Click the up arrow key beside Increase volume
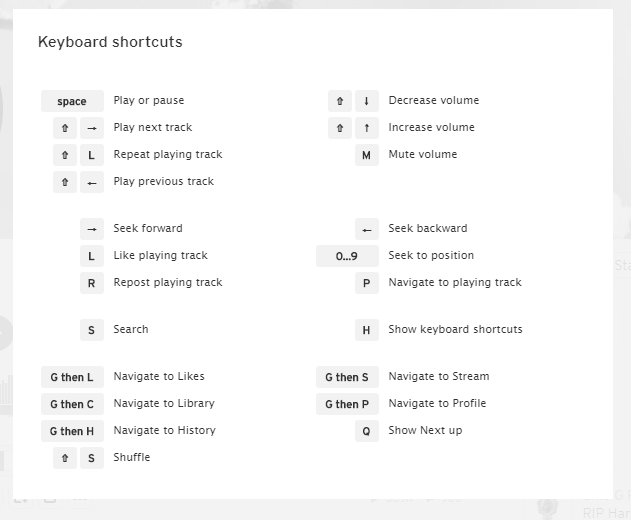 [x=366, y=128]
